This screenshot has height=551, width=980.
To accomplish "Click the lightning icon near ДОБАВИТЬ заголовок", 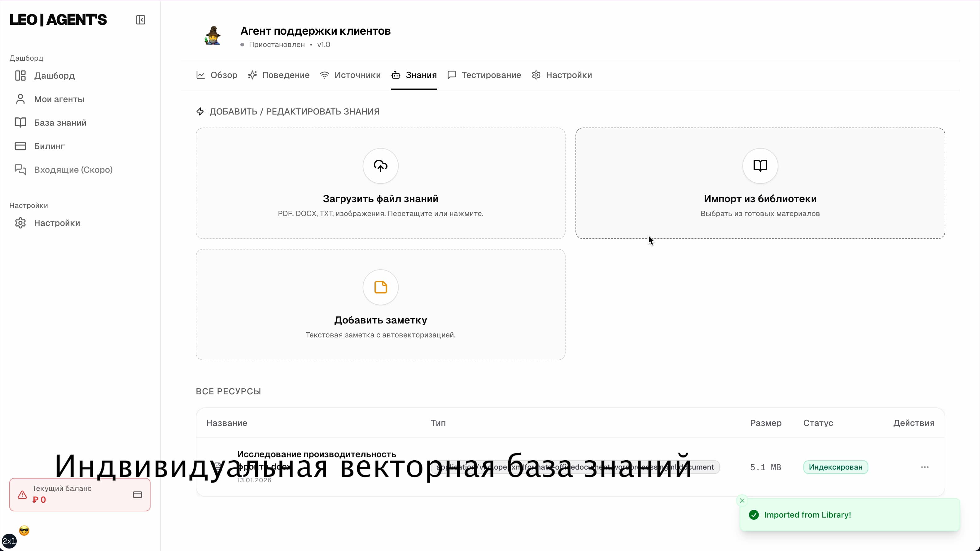I will pyautogui.click(x=200, y=111).
